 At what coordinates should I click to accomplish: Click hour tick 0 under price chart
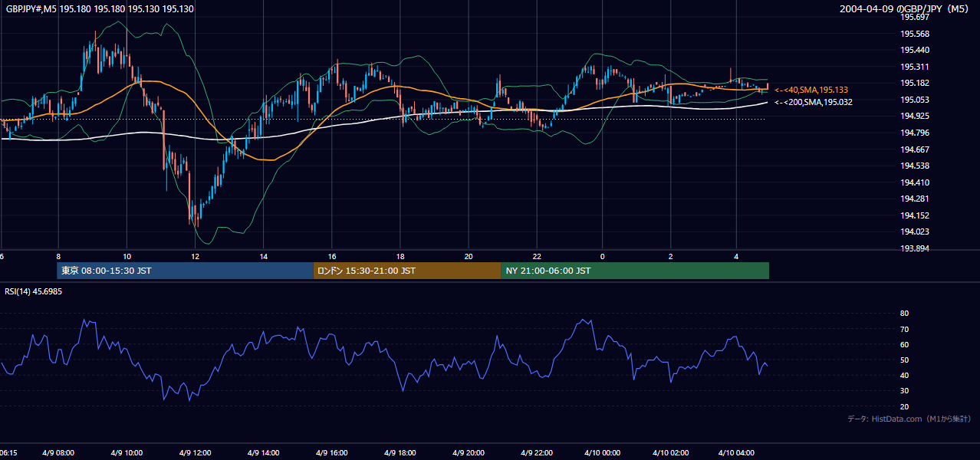[603, 256]
